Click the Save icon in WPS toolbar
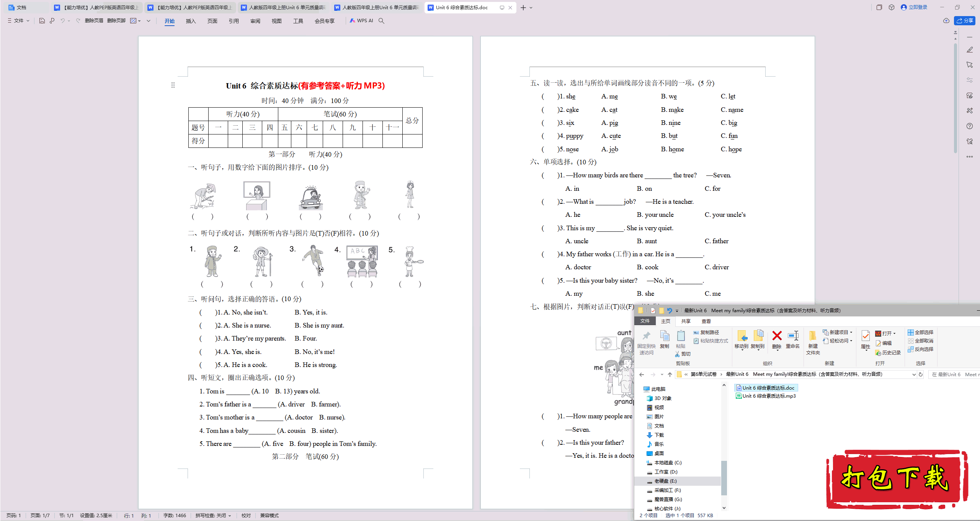Screen dimensions: 980x521 click(42, 21)
